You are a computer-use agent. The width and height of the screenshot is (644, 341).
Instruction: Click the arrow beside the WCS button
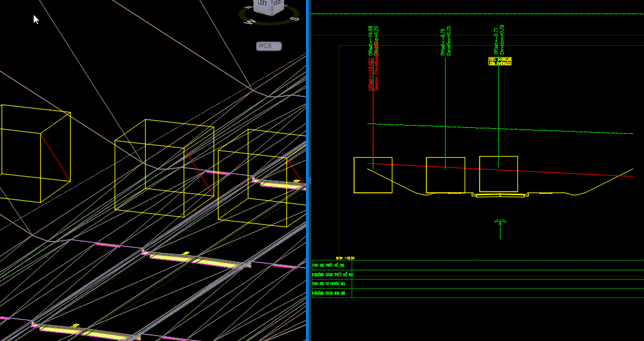point(277,45)
